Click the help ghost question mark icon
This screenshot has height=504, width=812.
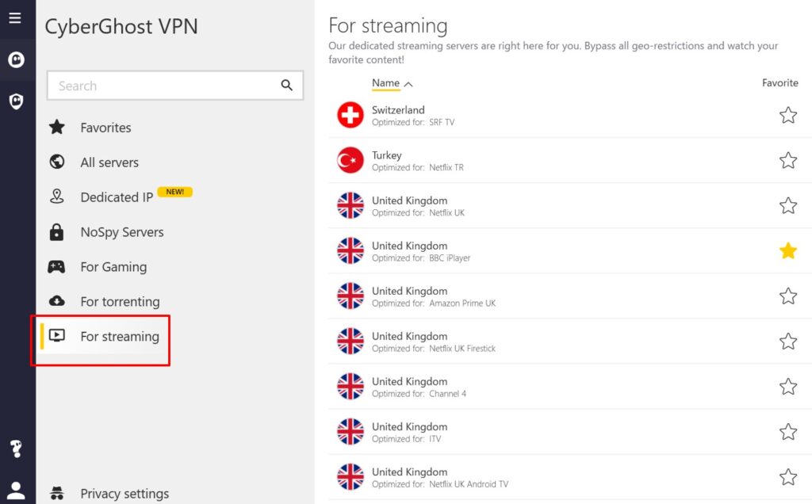[x=16, y=449]
